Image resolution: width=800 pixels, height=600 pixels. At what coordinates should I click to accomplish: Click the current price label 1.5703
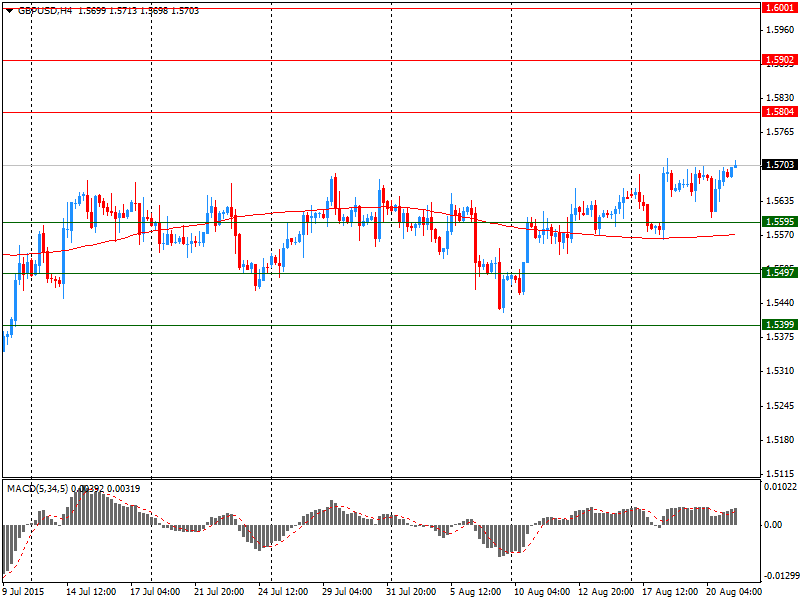point(779,165)
